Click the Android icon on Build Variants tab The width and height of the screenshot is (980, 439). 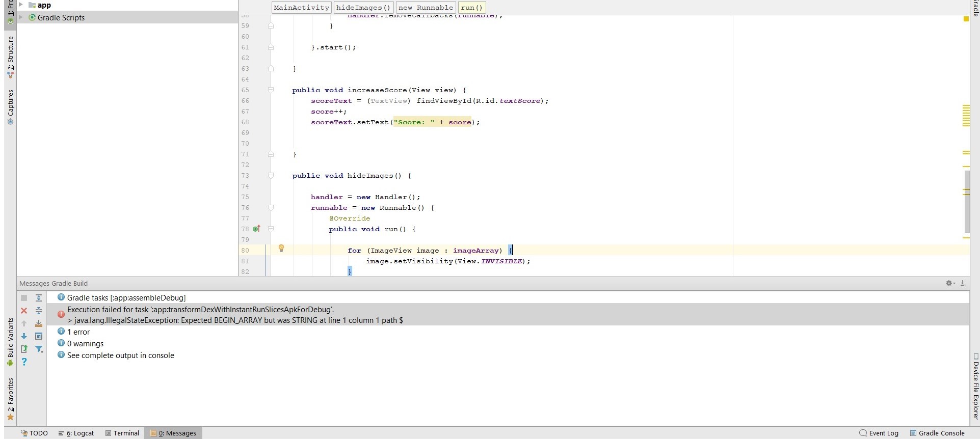(10, 363)
